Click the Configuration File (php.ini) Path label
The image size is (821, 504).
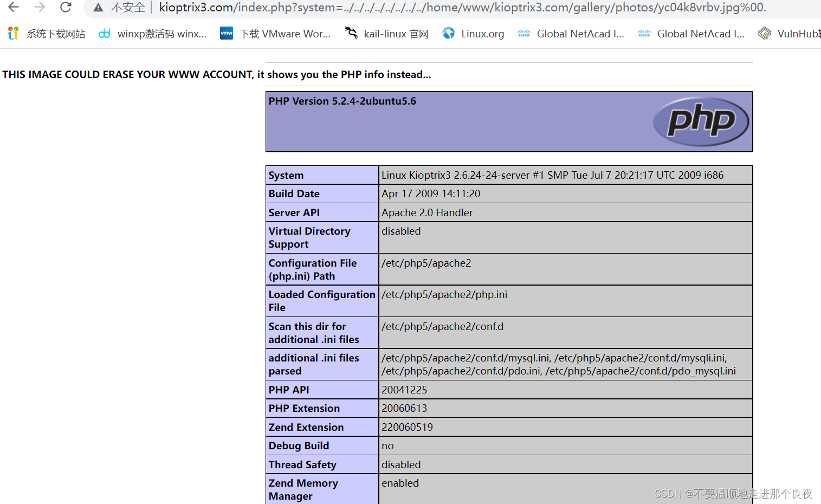point(313,270)
